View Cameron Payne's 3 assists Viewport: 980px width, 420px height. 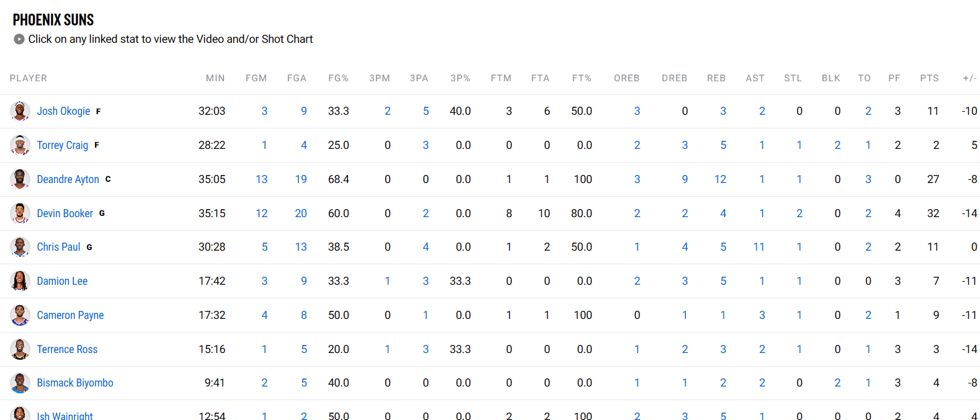coord(762,315)
